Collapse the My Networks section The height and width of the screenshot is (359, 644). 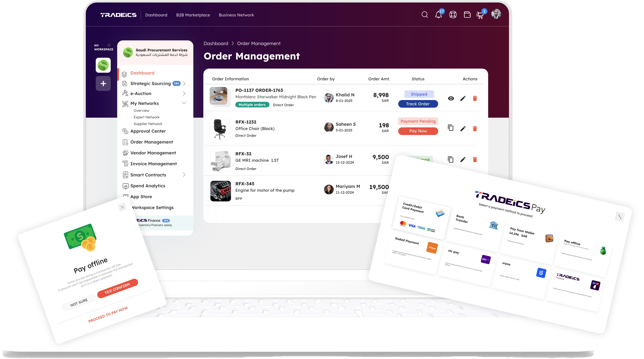pyautogui.click(x=184, y=103)
